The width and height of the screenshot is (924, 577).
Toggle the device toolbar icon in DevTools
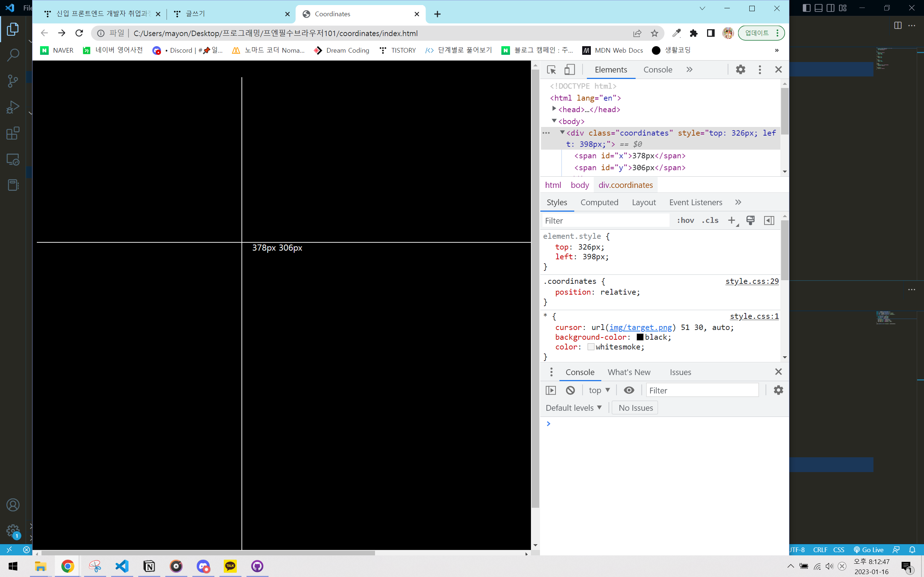569,70
